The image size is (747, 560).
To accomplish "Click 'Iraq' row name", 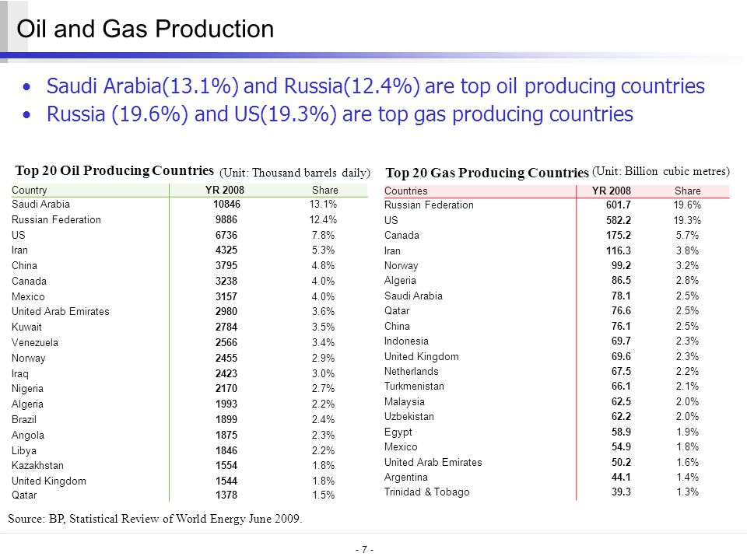I will point(20,374).
